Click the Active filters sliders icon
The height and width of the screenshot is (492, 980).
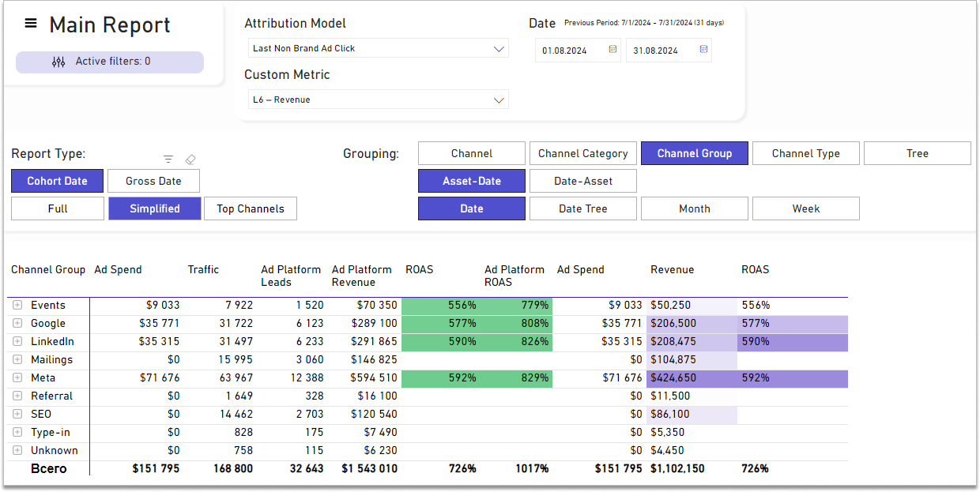58,62
